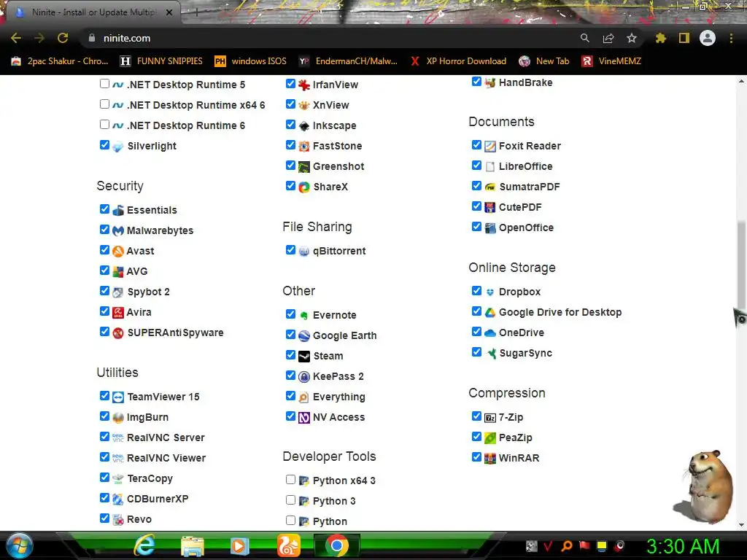Click the HandBrake icon

point(490,83)
